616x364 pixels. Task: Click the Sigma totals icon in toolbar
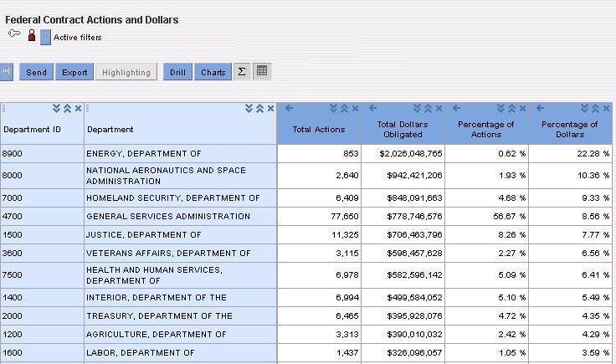(242, 71)
